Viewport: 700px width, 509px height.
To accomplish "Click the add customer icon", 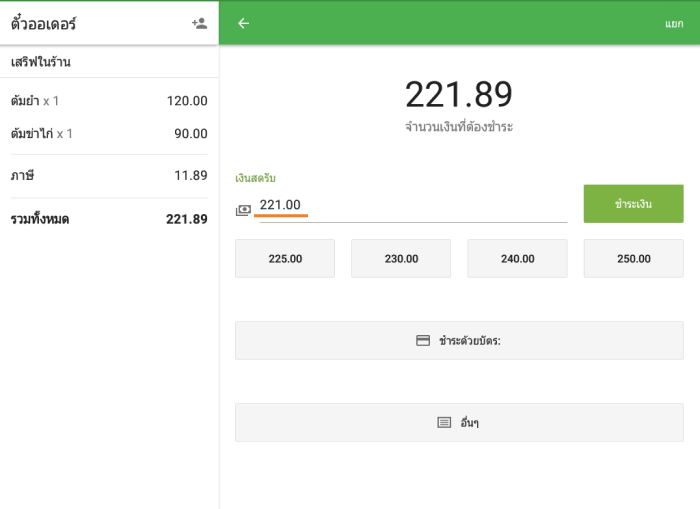I will pos(199,23).
